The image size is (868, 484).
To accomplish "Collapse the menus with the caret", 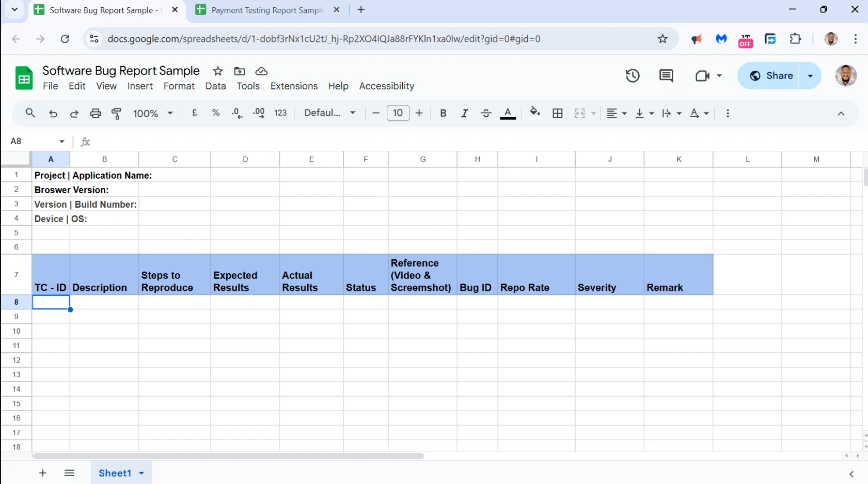I will tap(841, 114).
